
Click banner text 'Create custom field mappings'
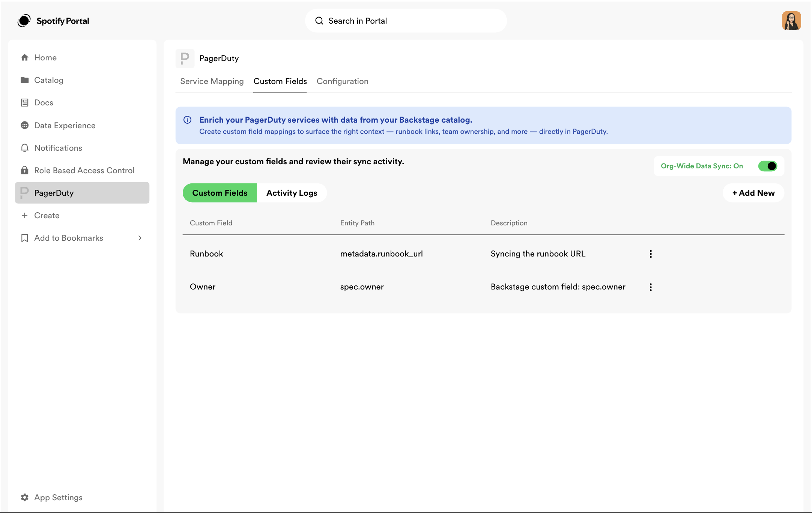tap(403, 132)
